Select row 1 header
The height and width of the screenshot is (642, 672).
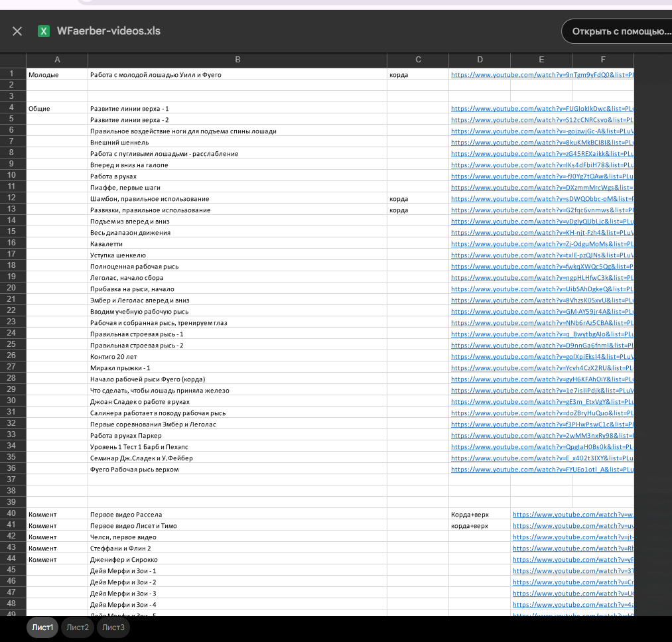point(13,74)
